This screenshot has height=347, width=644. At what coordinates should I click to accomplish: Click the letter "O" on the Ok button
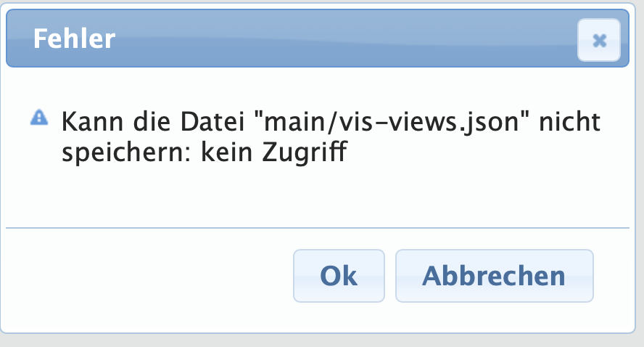point(331,276)
